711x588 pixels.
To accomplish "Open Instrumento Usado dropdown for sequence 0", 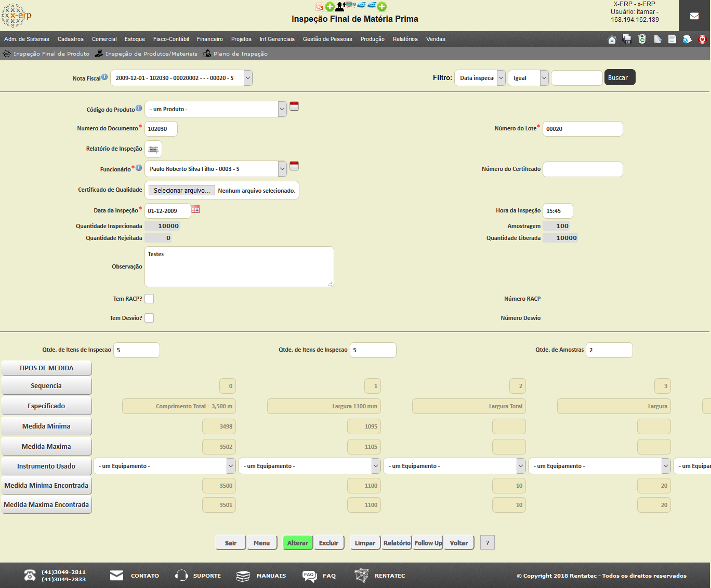I will coord(164,466).
